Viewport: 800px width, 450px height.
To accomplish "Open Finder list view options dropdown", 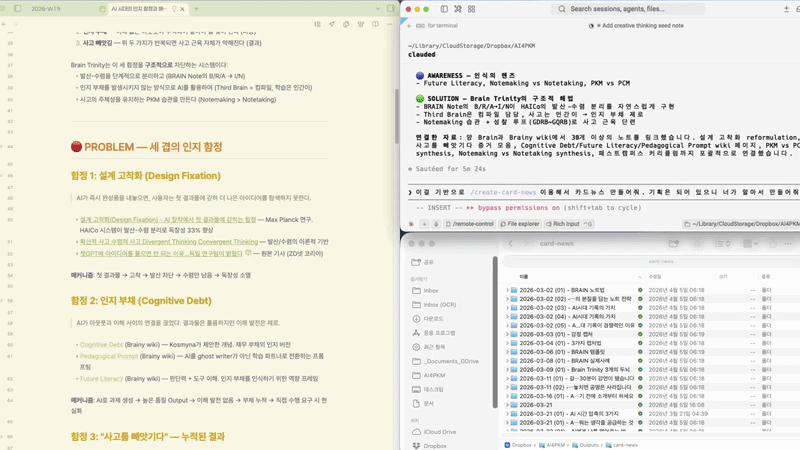I will [723, 244].
